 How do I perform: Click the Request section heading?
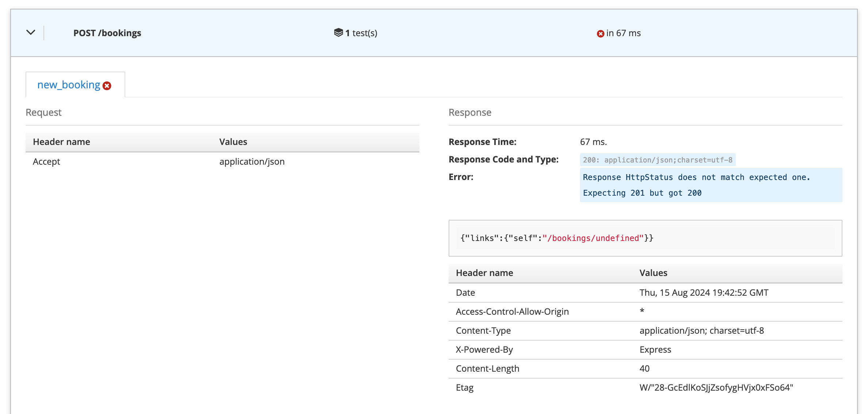click(43, 112)
